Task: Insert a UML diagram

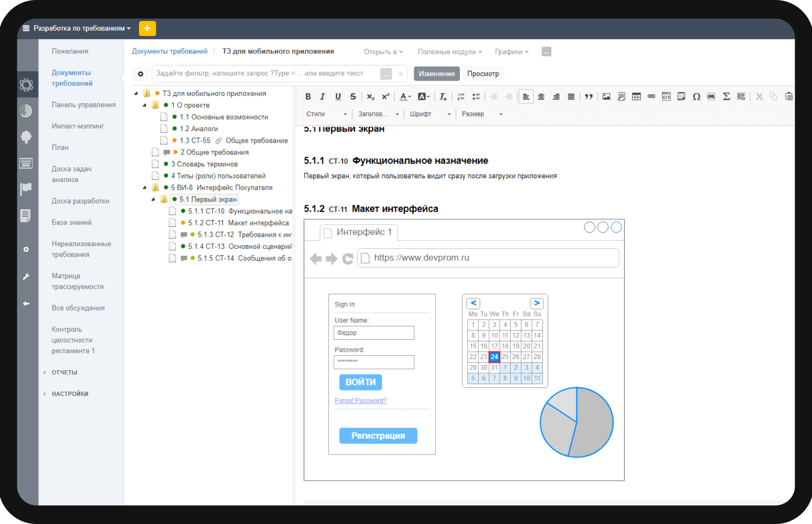Action: tap(711, 96)
